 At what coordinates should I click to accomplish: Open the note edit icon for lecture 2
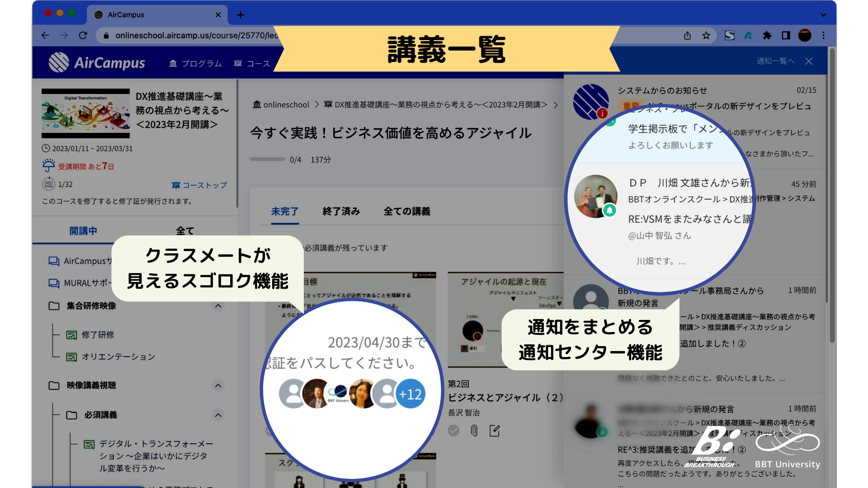click(x=495, y=431)
